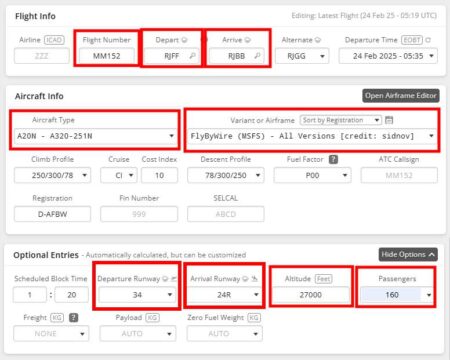Screen dimensions: 450x360
Task: Toggle the Departure Time EOBT badge
Action: pyautogui.click(x=412, y=40)
